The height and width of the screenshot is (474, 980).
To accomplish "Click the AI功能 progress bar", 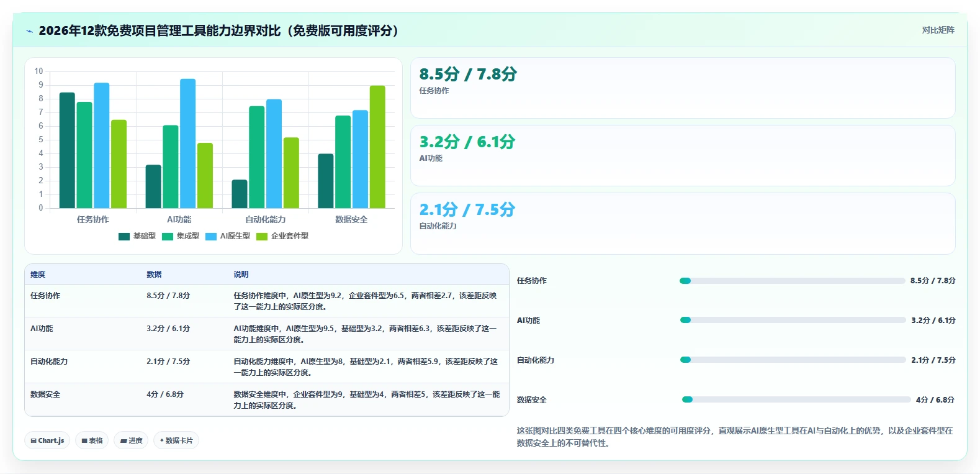I will 793,320.
